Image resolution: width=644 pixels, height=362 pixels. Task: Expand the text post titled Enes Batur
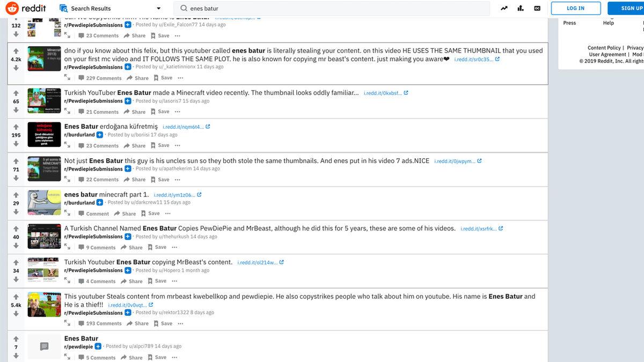[67, 357]
